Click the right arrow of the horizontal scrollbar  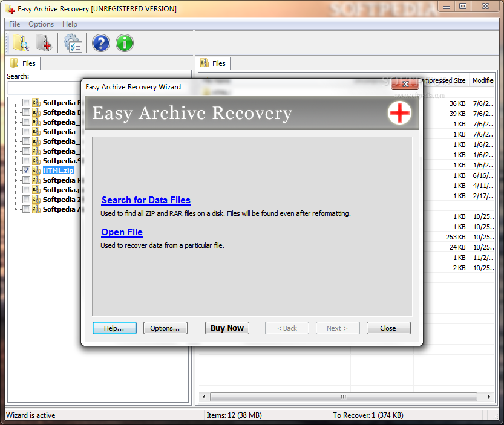pos(489,397)
